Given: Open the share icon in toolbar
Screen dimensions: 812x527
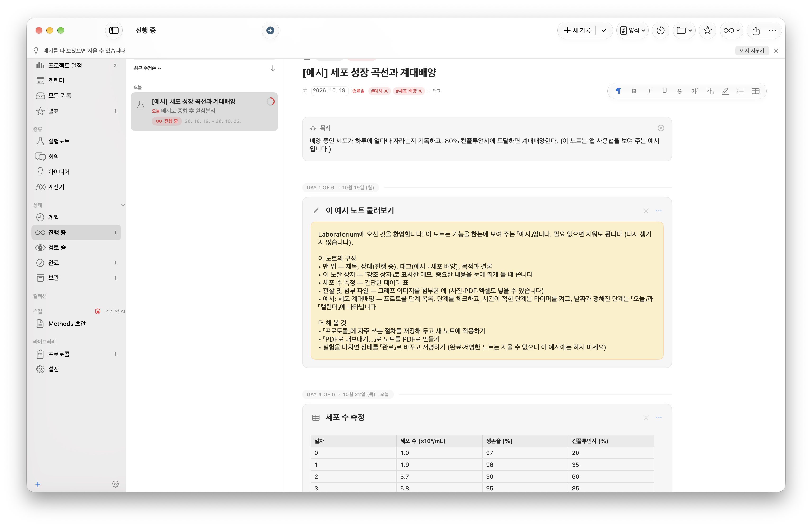Looking at the screenshot, I should click(756, 30).
